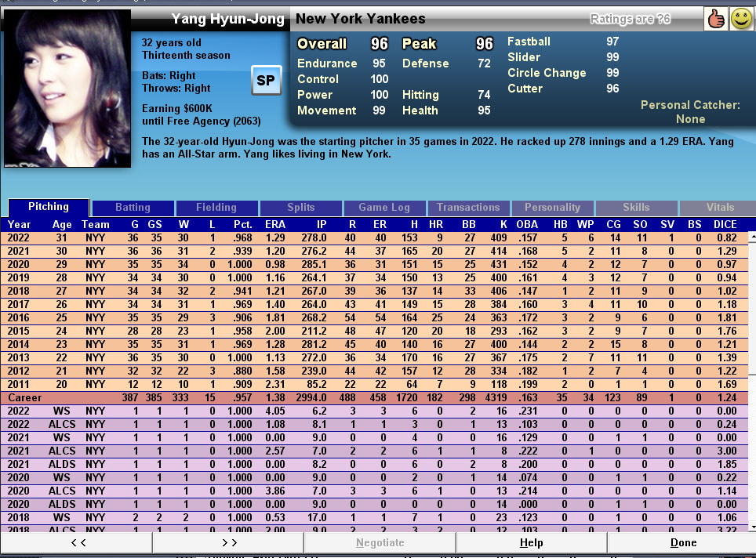756x558 pixels.
Task: Switch to the Skills tab
Action: coord(637,208)
